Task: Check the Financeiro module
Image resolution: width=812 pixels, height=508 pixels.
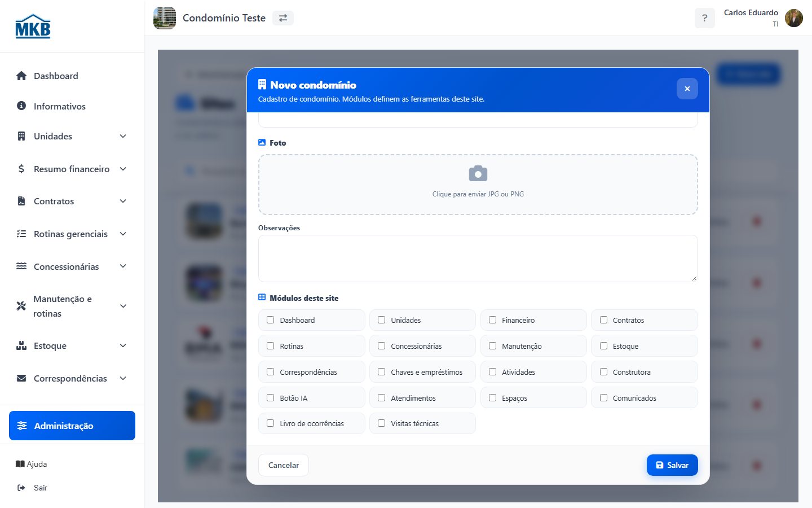Action: pyautogui.click(x=492, y=320)
